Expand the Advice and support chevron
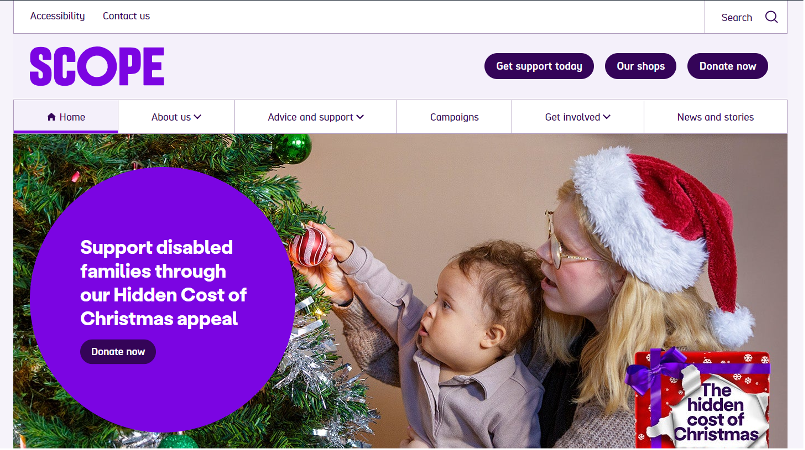The width and height of the screenshot is (805, 450). 360,117
